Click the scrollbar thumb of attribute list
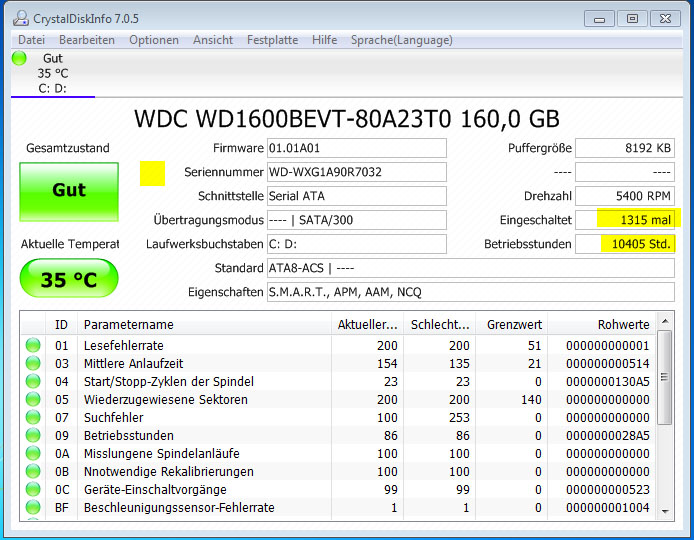The height and width of the screenshot is (540, 694). (664, 378)
